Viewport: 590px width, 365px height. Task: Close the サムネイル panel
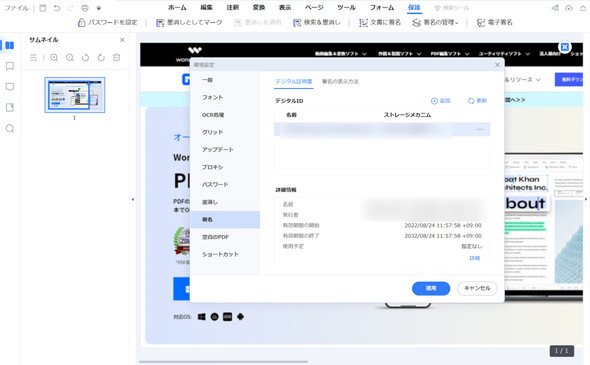[122, 40]
